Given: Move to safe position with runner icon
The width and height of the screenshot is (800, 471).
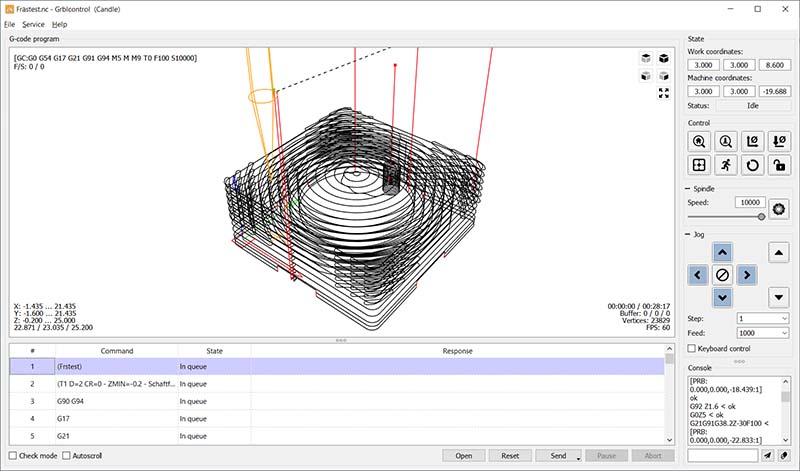Looking at the screenshot, I should [x=726, y=165].
